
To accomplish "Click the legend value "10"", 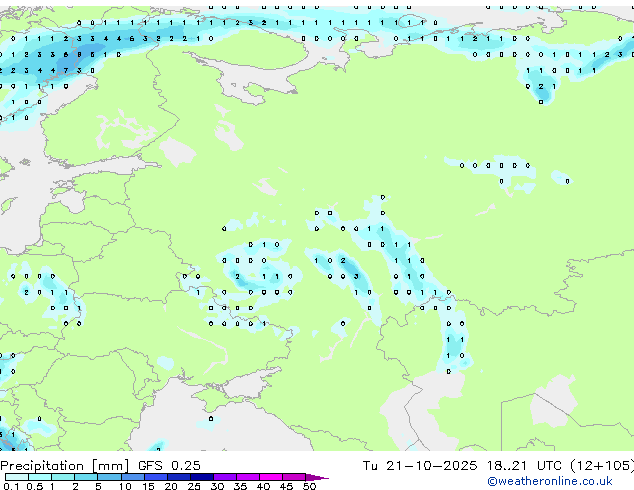I will [x=125, y=486].
